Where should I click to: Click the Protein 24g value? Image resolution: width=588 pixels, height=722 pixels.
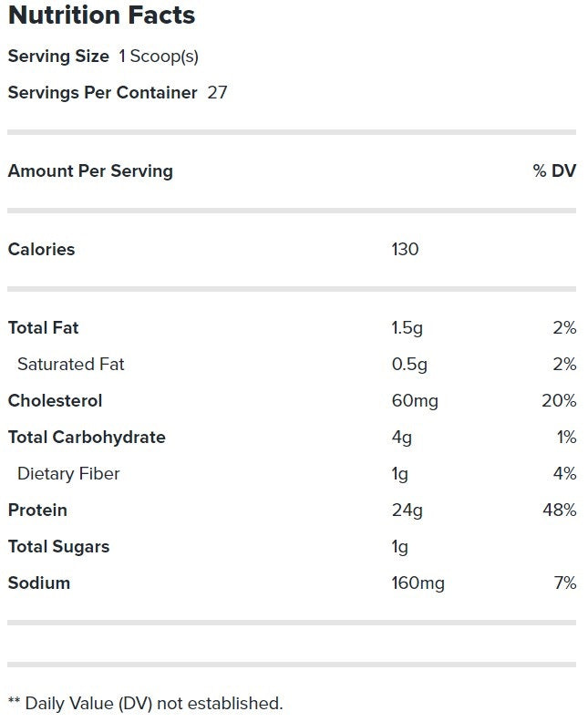click(x=407, y=511)
